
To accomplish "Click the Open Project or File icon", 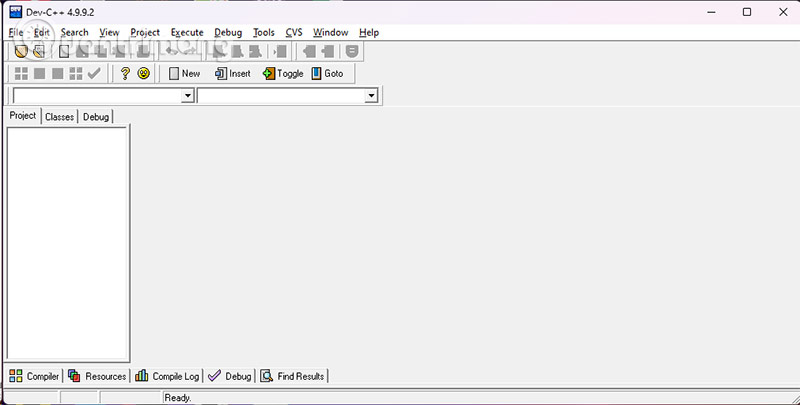I will (x=39, y=52).
